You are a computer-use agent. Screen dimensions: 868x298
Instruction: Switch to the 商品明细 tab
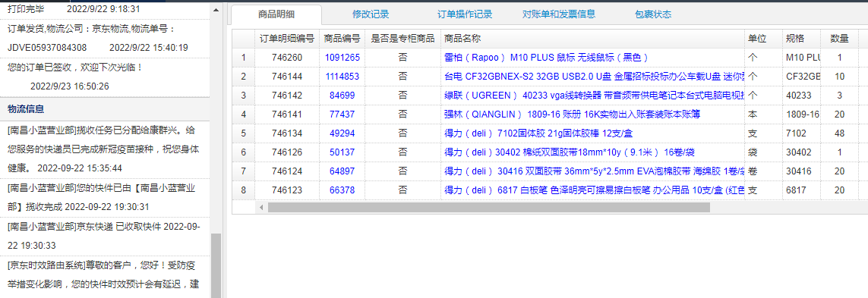point(276,15)
